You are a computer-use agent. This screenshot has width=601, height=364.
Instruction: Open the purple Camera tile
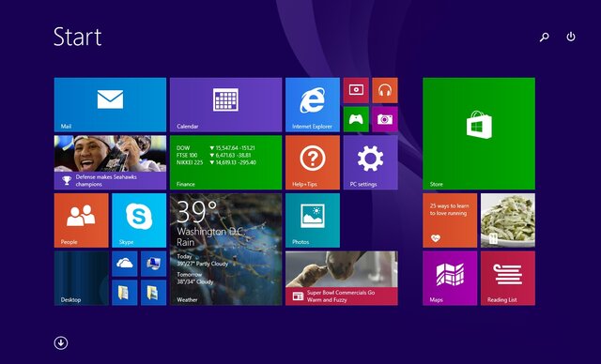[x=385, y=119]
